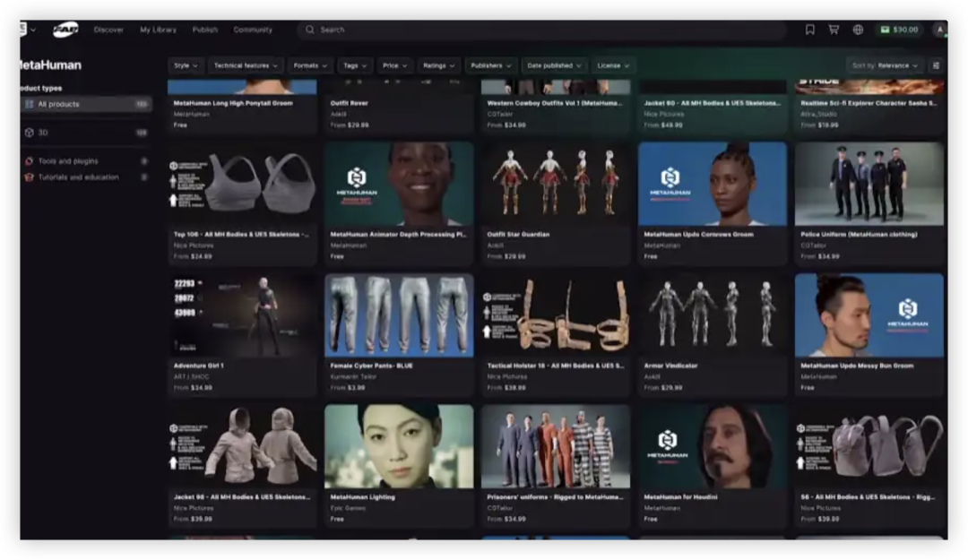Open the bookmarks icon in header
Viewport: 968px width, 560px height.
click(809, 30)
